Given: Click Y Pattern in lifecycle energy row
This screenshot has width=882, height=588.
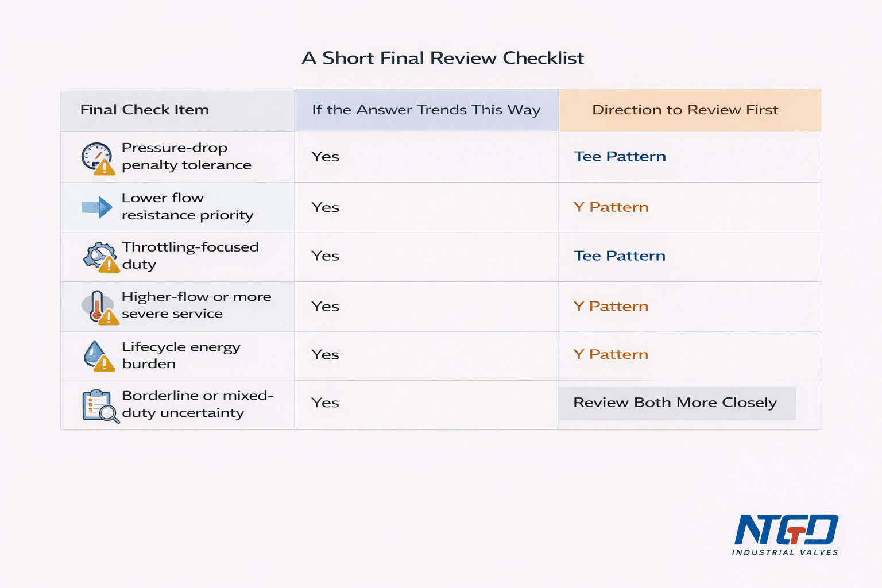Looking at the screenshot, I should (611, 355).
